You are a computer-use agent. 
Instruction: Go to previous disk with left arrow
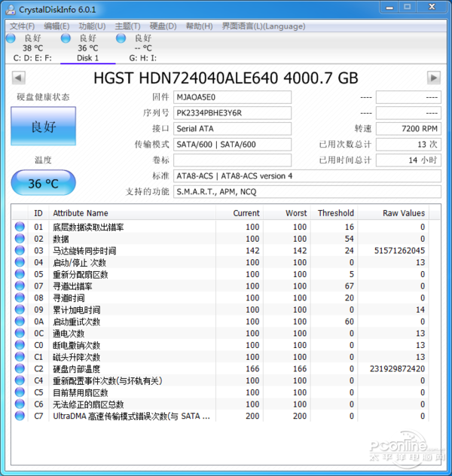click(19, 78)
